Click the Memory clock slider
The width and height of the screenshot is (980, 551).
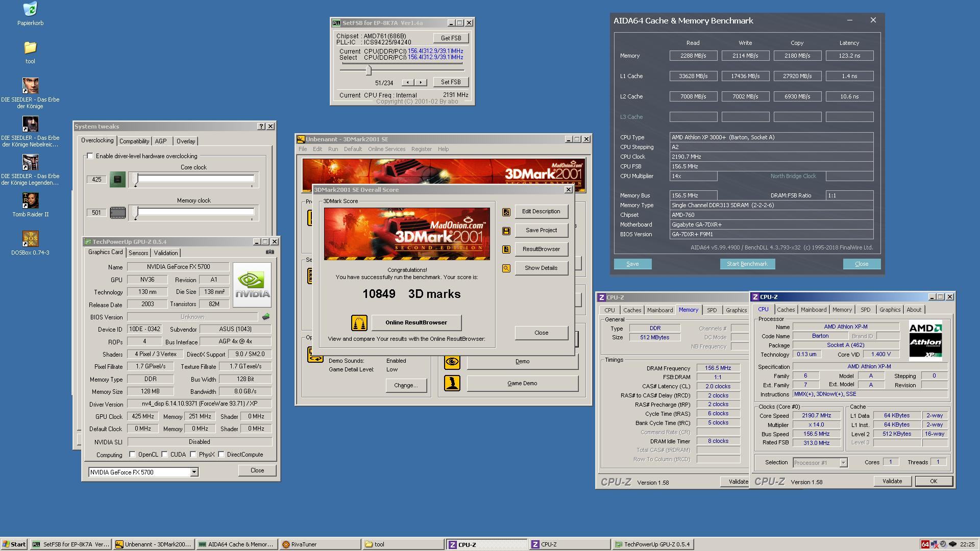[x=194, y=212]
